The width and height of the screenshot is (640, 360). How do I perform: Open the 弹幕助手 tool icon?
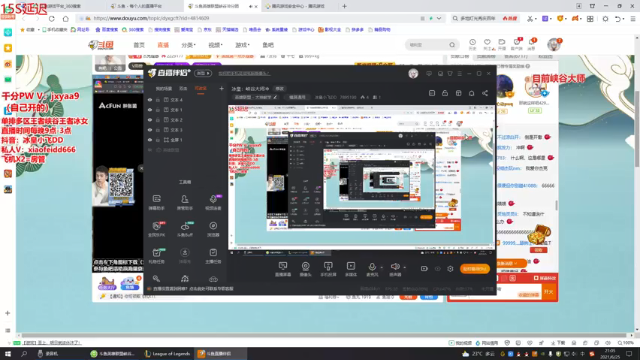[157, 199]
